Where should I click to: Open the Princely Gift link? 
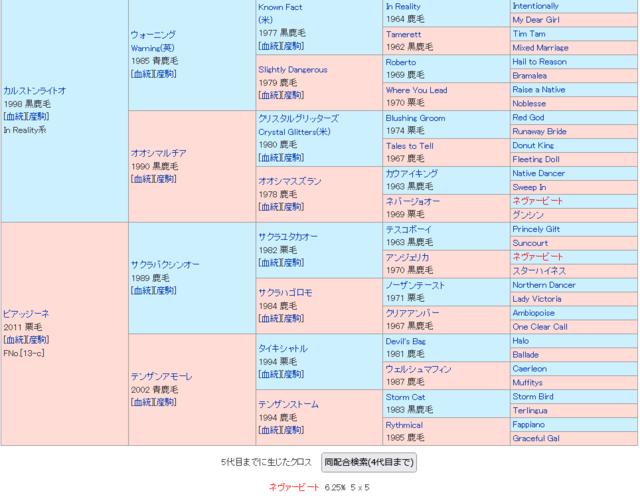click(x=536, y=229)
